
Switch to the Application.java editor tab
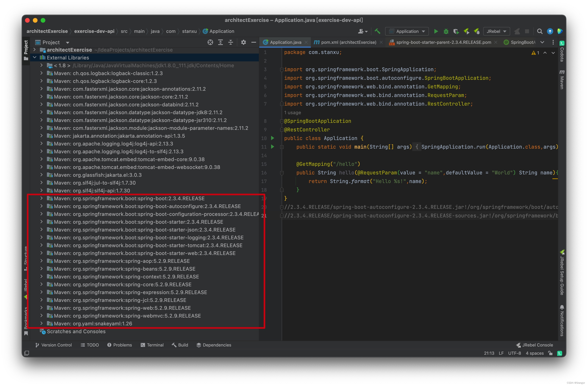pyautogui.click(x=285, y=42)
